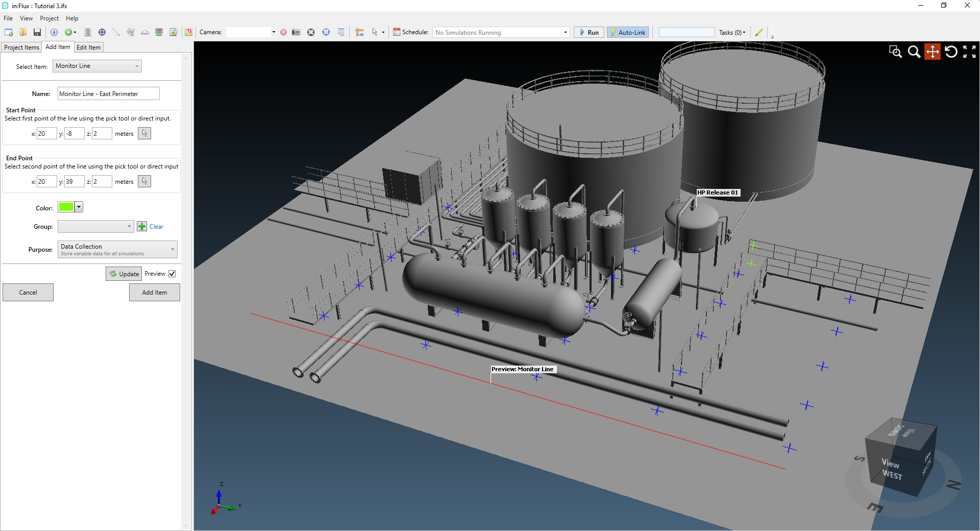Viewport: 980px width, 531px height.
Task: Toggle fullscreen viewport expand icon
Action: pos(969,52)
